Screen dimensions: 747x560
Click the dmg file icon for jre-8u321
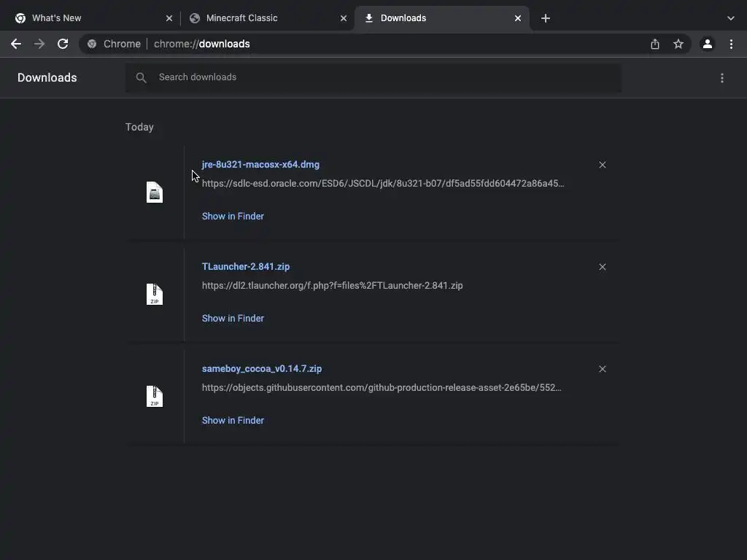[x=155, y=192]
